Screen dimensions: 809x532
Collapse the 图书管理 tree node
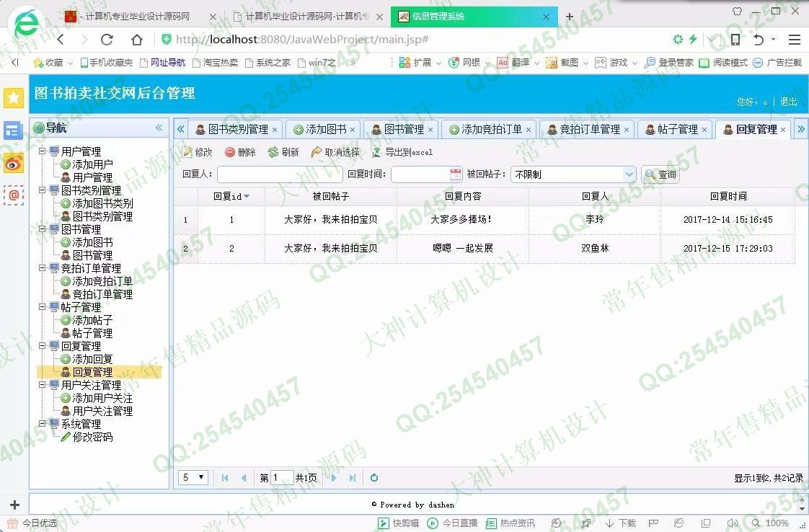[x=43, y=229]
